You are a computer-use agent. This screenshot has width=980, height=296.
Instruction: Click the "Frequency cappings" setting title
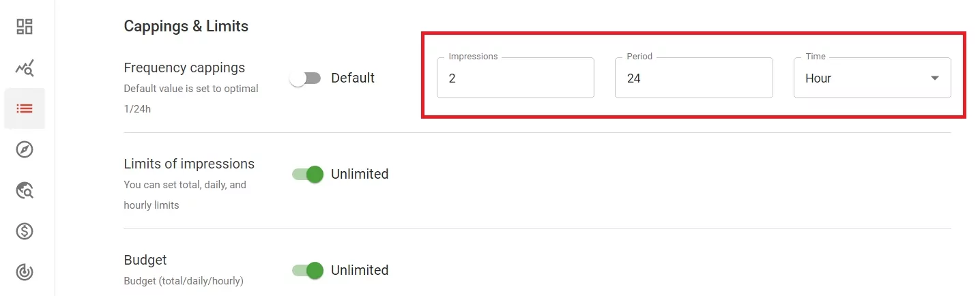click(x=184, y=68)
